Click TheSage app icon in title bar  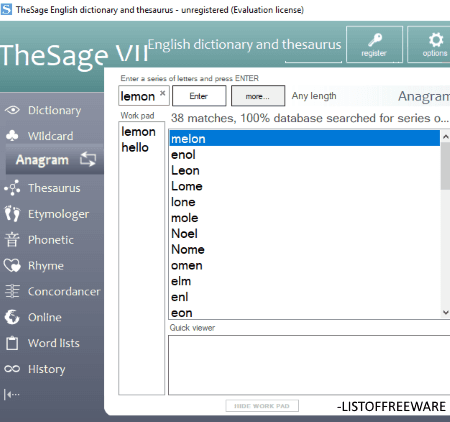[6, 9]
